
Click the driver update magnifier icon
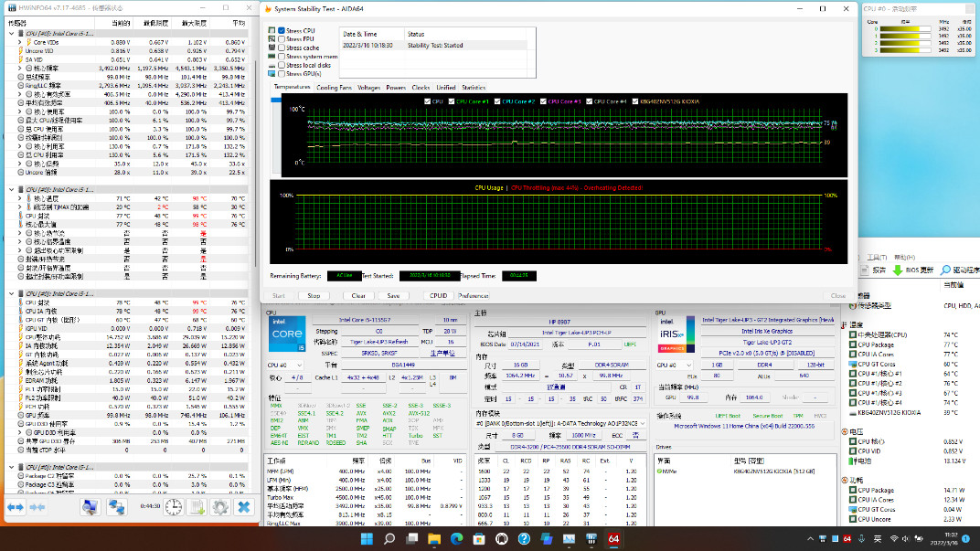click(x=945, y=270)
